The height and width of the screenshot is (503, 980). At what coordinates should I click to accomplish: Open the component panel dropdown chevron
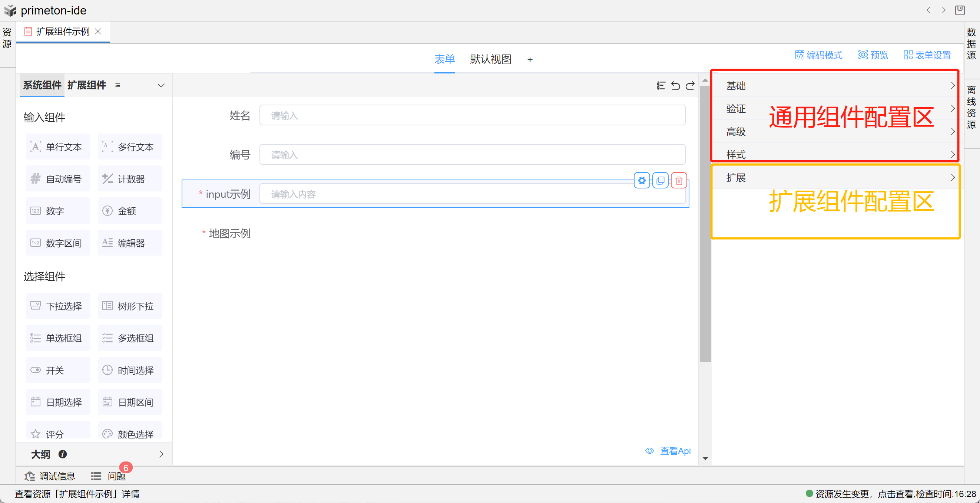161,85
